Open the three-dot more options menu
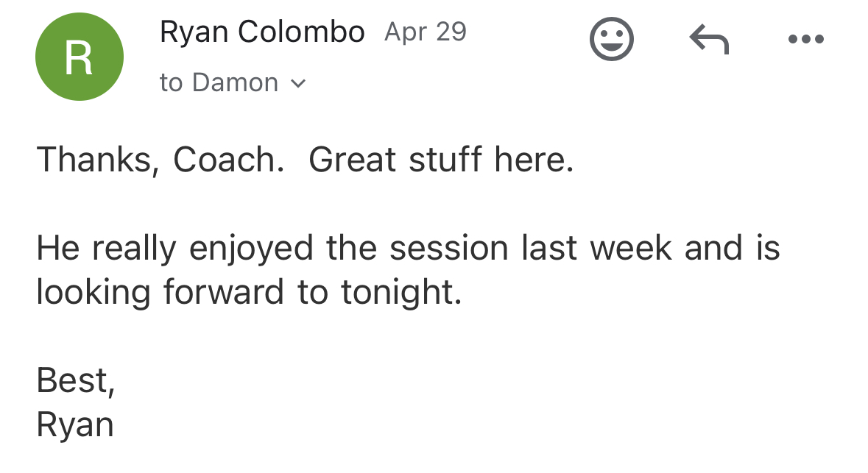The height and width of the screenshot is (473, 868). (806, 40)
